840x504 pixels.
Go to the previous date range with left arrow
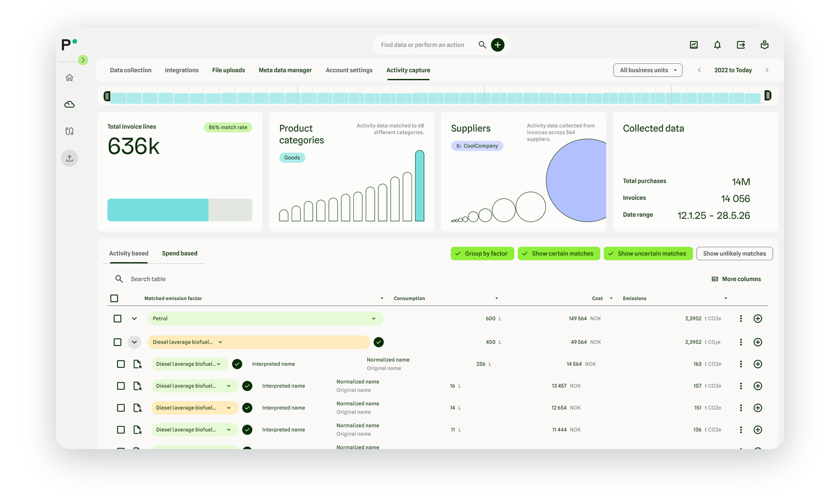point(699,70)
